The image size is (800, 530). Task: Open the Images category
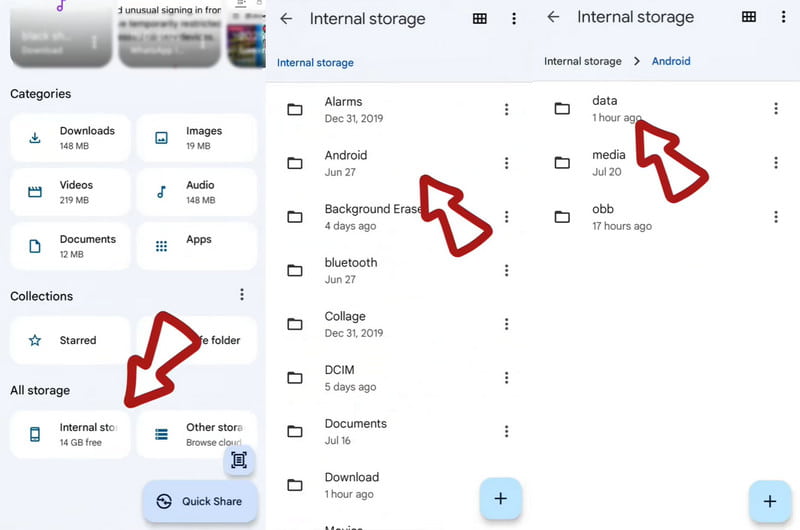click(x=196, y=138)
